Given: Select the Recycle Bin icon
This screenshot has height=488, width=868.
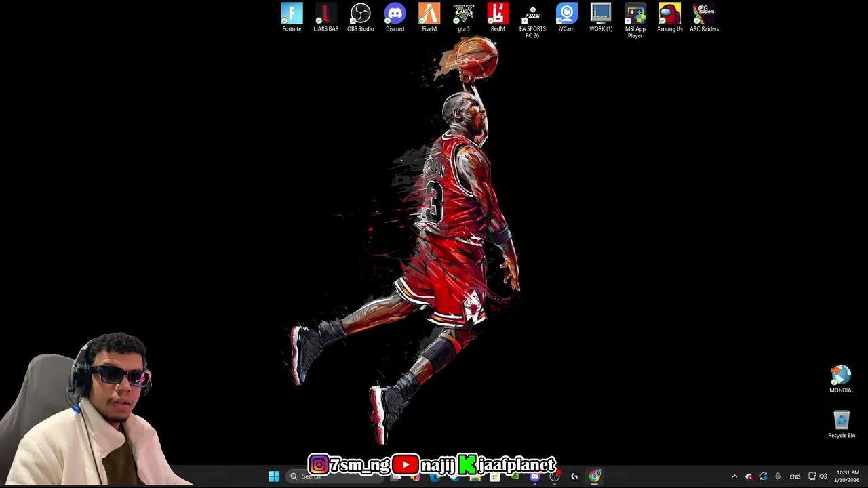Looking at the screenshot, I should 842,424.
